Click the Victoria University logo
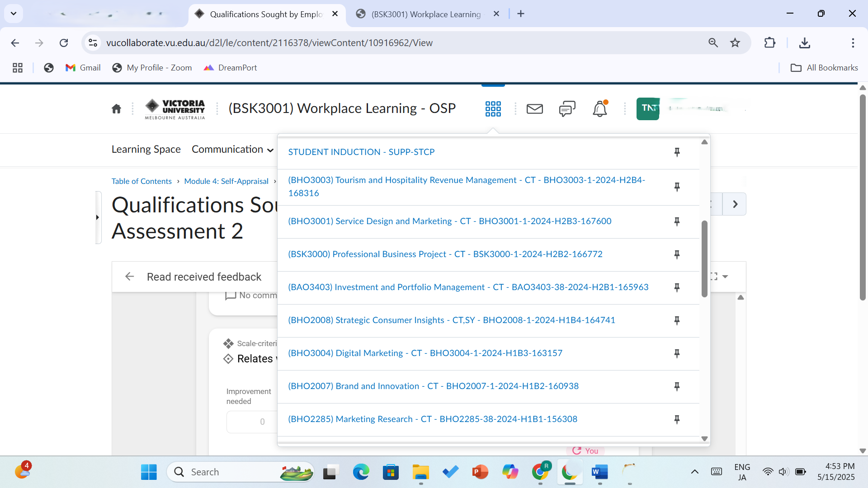Viewport: 868px width, 488px height. 175,109
